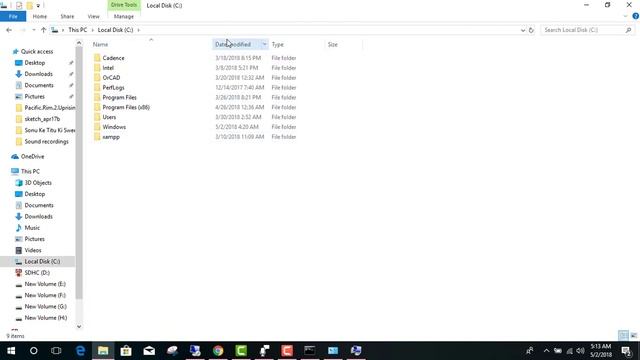Select the Program Files (x86) folder
Image resolution: width=640 pixels, height=360 pixels.
click(x=126, y=107)
